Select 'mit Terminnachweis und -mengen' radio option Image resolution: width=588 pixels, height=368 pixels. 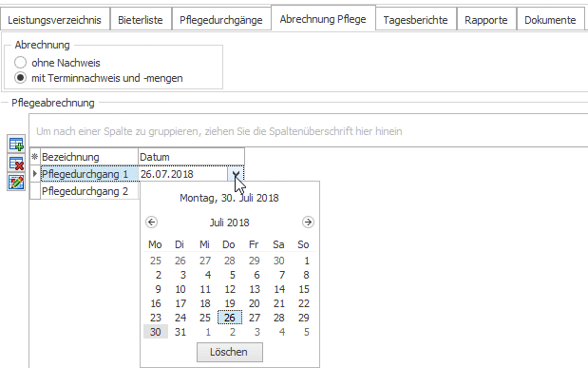click(x=20, y=78)
